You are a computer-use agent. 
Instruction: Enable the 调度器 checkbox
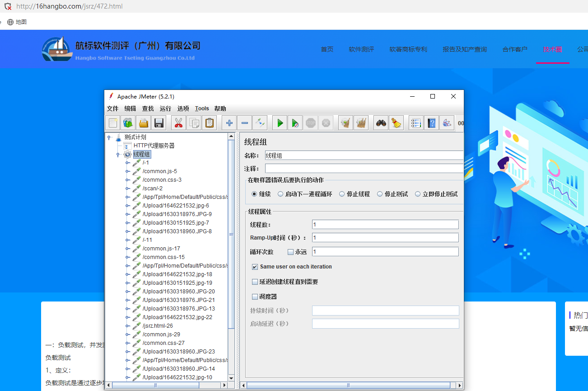pyautogui.click(x=255, y=297)
